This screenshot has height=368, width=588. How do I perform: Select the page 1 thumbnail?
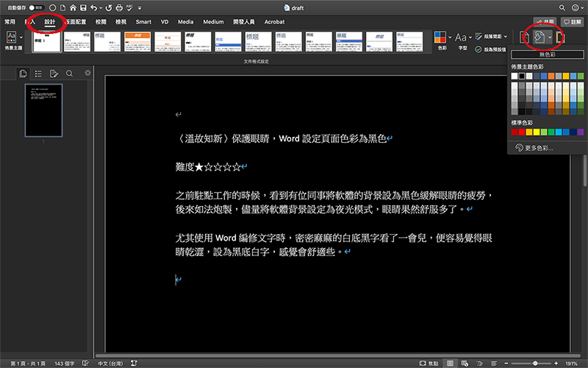[43, 110]
